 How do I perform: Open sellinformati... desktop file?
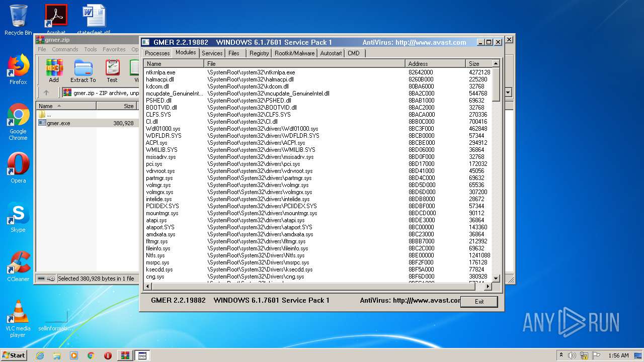56,319
